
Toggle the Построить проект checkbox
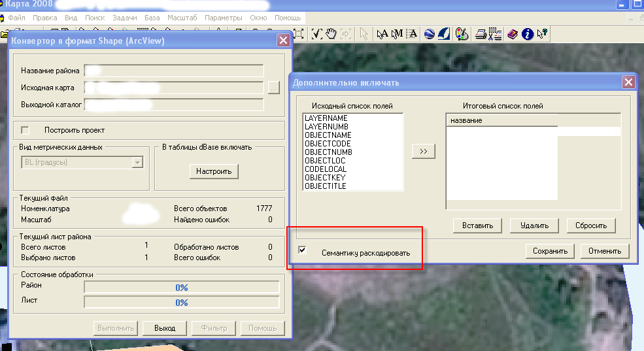25,130
